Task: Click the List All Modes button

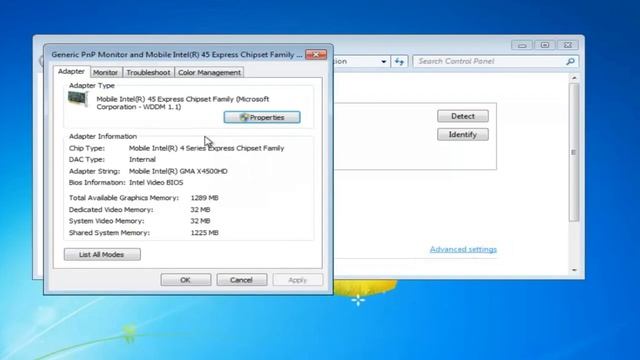Action: coord(102,254)
